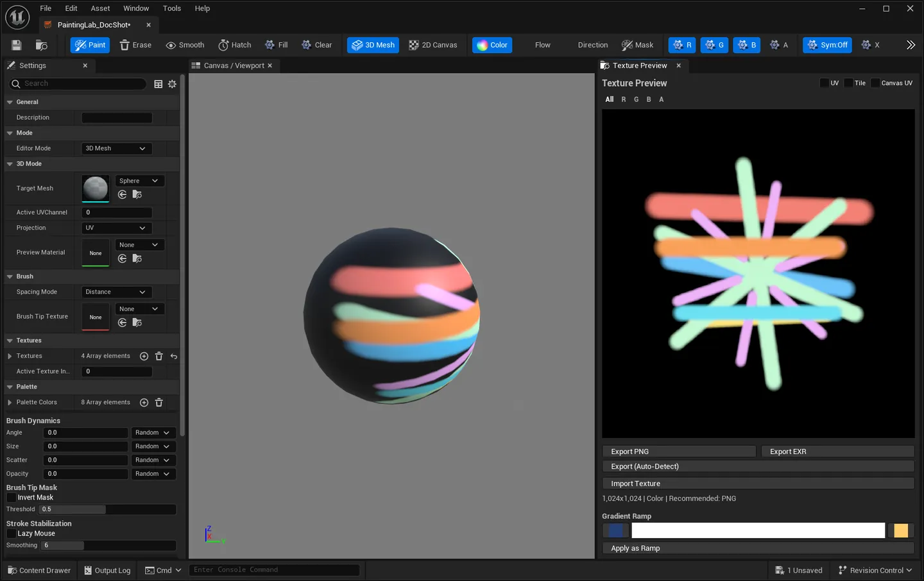This screenshot has height=581, width=924.
Task: Open the Asset menu
Action: [100, 8]
